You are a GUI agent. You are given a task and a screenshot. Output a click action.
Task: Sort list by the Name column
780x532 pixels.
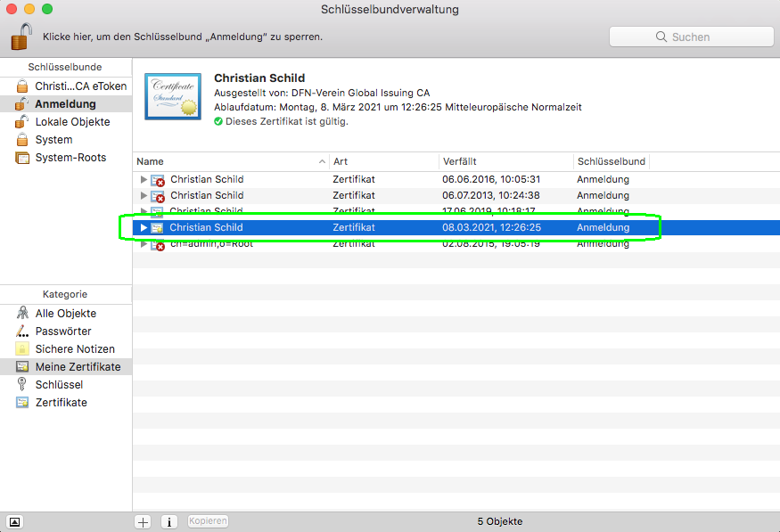(230, 161)
